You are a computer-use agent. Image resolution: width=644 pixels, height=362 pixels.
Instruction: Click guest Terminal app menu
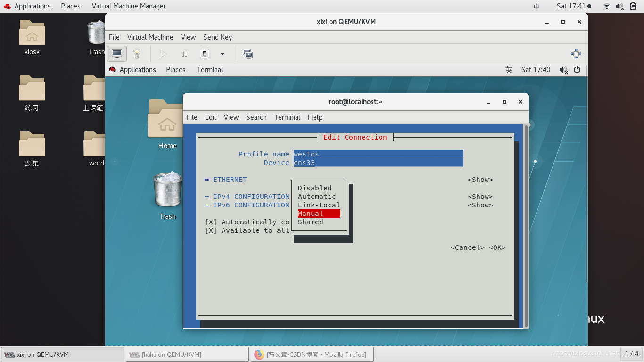point(210,70)
